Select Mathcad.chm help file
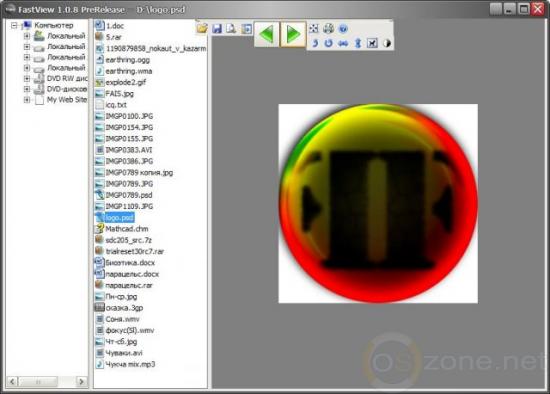This screenshot has height=394, width=550. coord(127,229)
